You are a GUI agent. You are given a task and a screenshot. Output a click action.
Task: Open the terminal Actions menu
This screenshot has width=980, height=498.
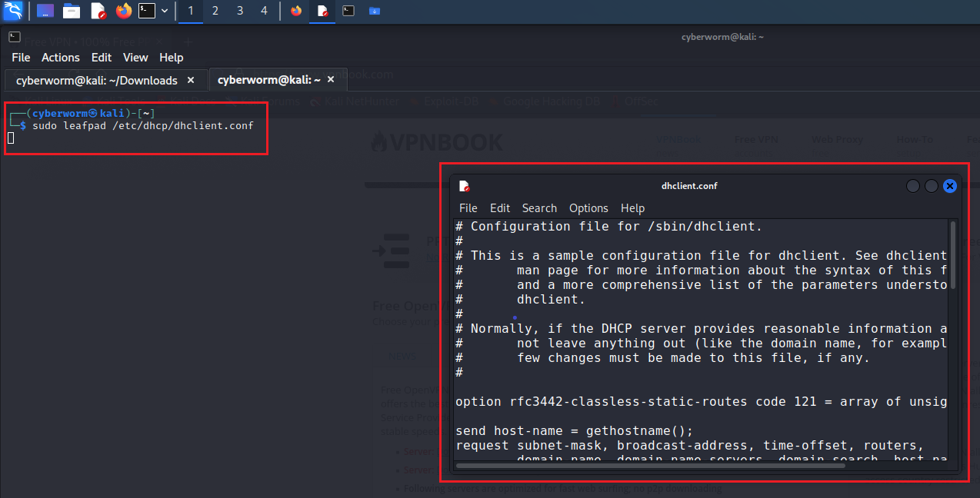click(x=60, y=58)
